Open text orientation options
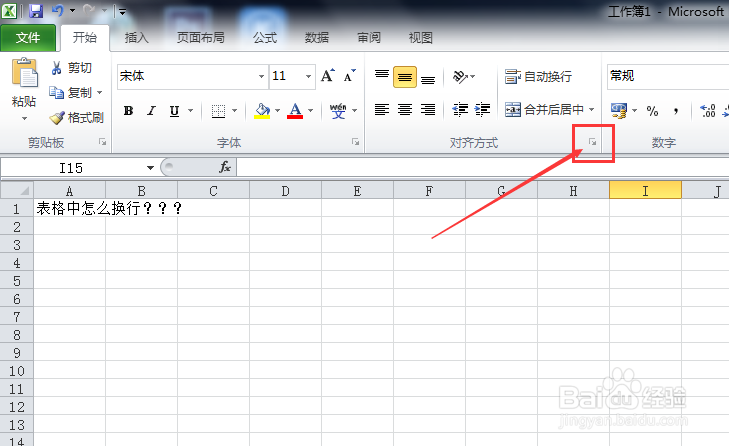The image size is (729, 446). [x=464, y=76]
